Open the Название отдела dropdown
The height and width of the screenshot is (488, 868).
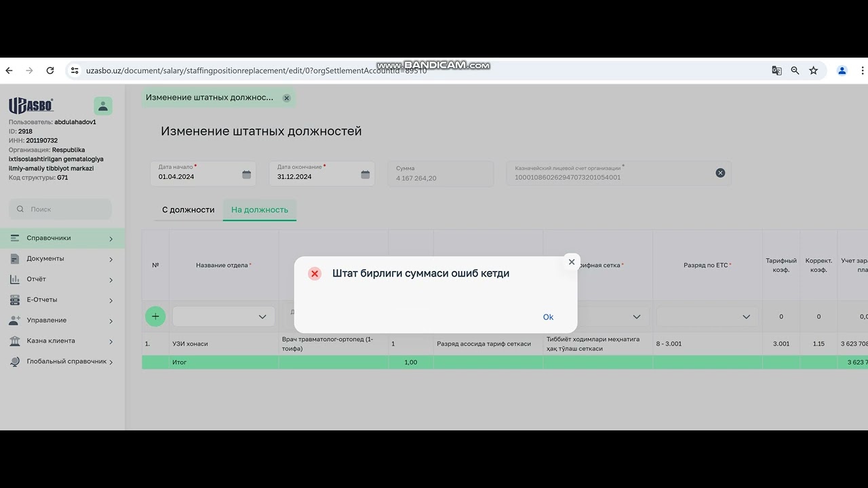pyautogui.click(x=224, y=317)
